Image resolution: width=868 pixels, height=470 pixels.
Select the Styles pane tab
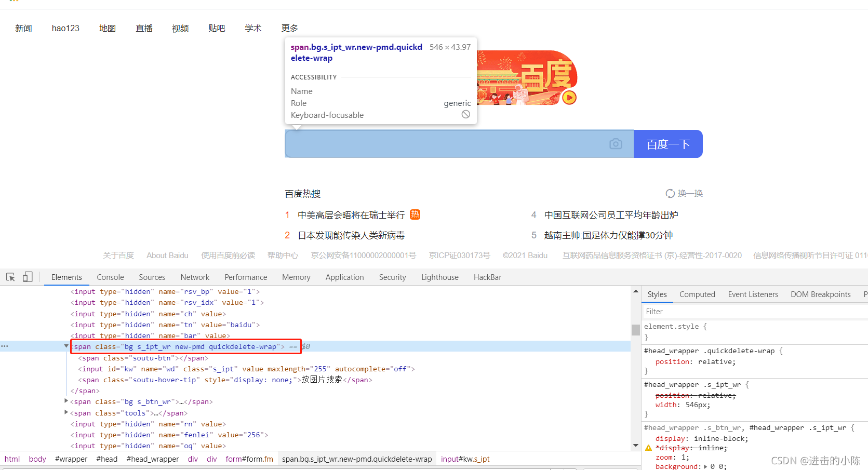click(x=657, y=294)
